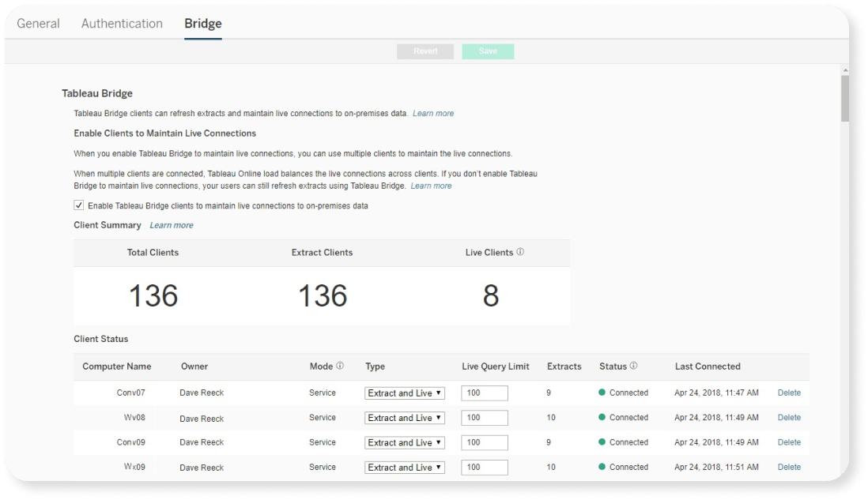Click Live Query Limit field for Conv09
Screen dimensions: 868x500
pyautogui.click(x=484, y=442)
